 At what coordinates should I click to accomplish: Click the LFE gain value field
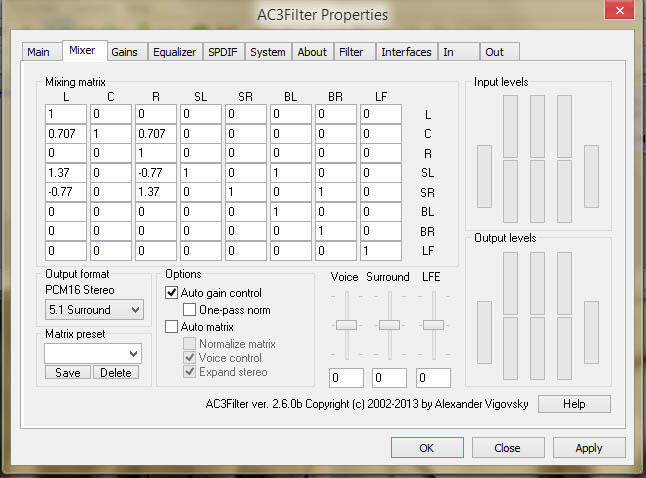433,378
